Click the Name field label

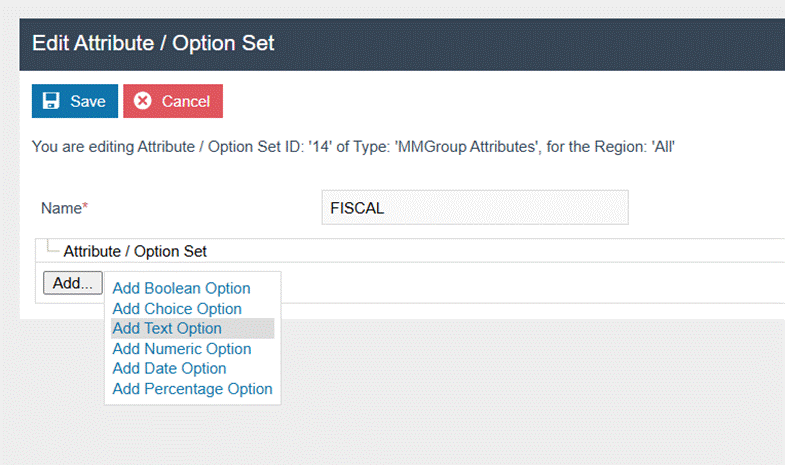(x=60, y=208)
